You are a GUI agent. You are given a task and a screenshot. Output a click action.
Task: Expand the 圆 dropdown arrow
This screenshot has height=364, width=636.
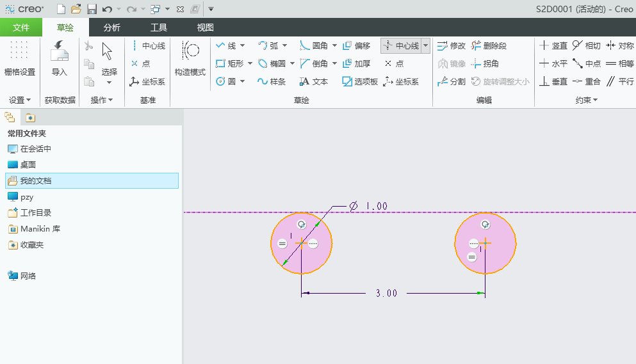[243, 81]
